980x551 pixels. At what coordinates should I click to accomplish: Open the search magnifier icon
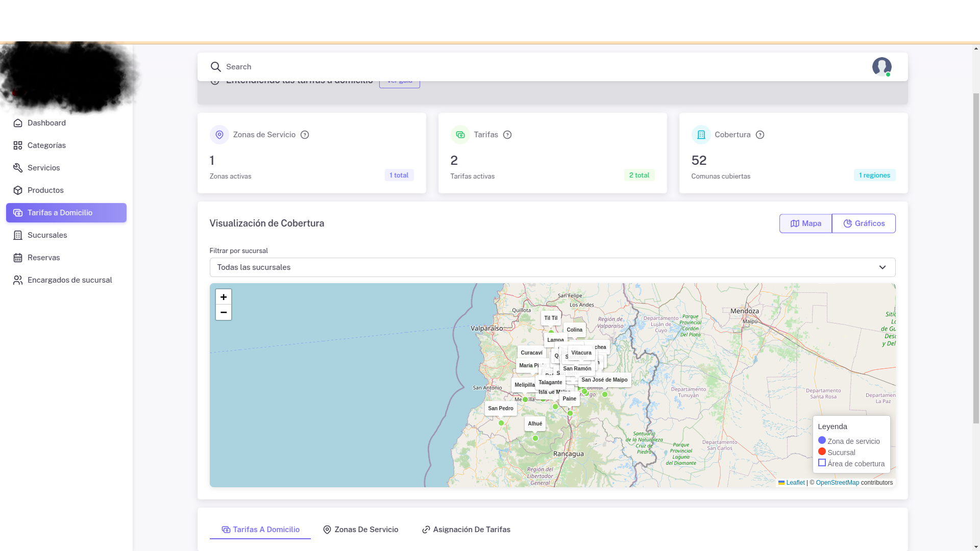pyautogui.click(x=216, y=67)
